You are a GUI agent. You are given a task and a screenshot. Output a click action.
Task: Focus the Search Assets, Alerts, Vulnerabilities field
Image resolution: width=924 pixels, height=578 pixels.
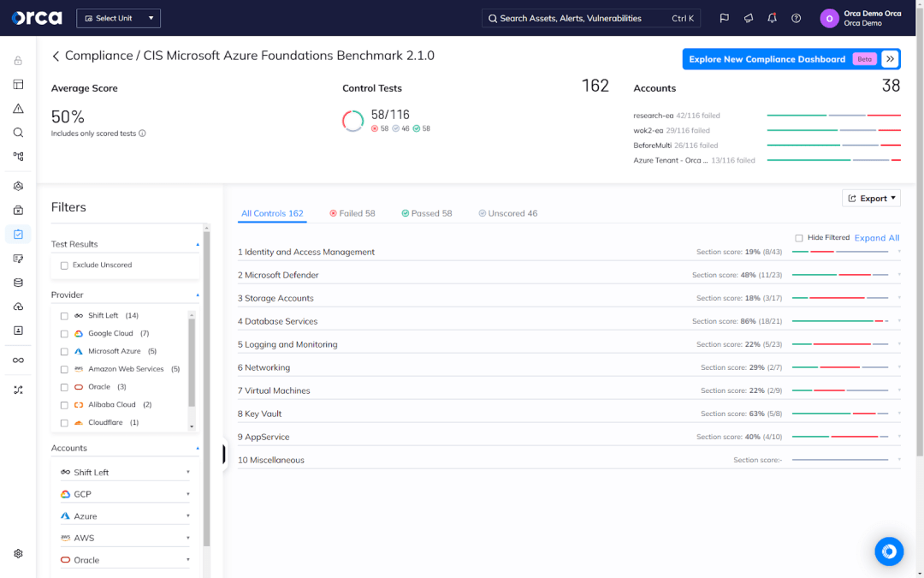point(591,18)
